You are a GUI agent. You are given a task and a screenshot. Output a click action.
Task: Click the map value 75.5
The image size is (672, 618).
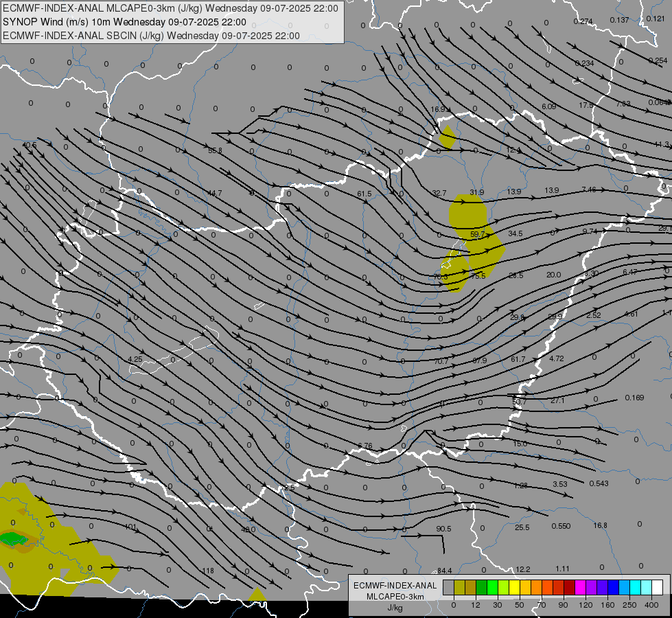[478, 276]
